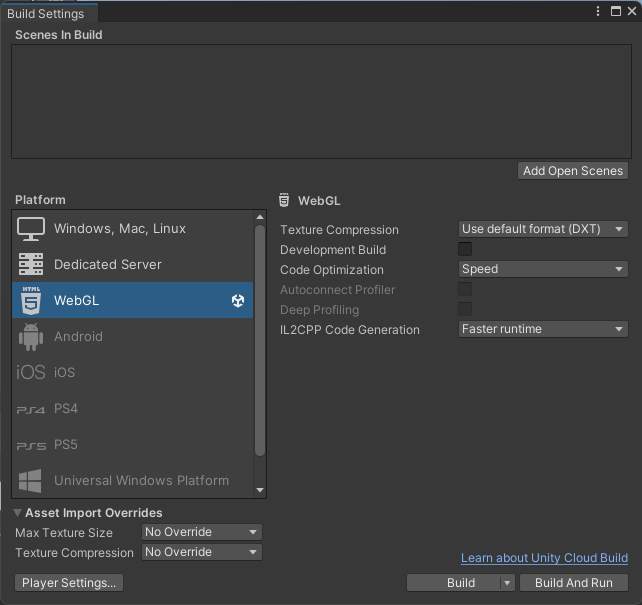This screenshot has width=642, height=605.
Task: Select the WebGL platform row
Action: coord(133,300)
